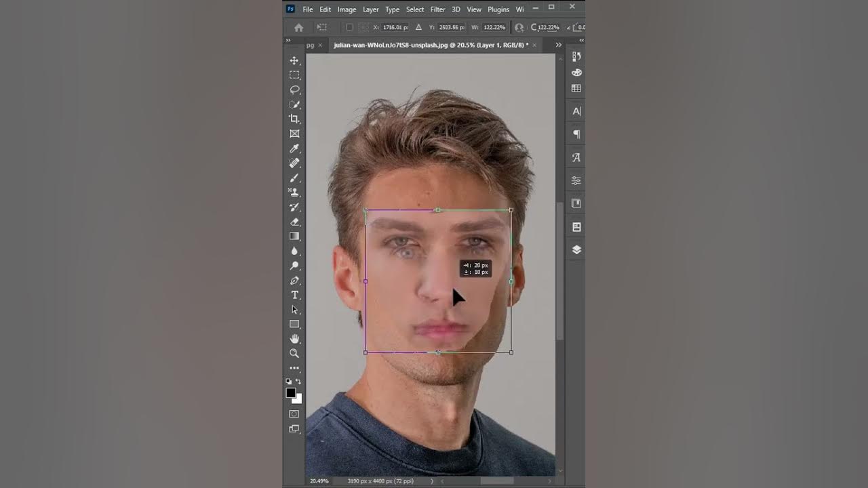
Task: Select the Brush tool
Action: [x=294, y=178]
